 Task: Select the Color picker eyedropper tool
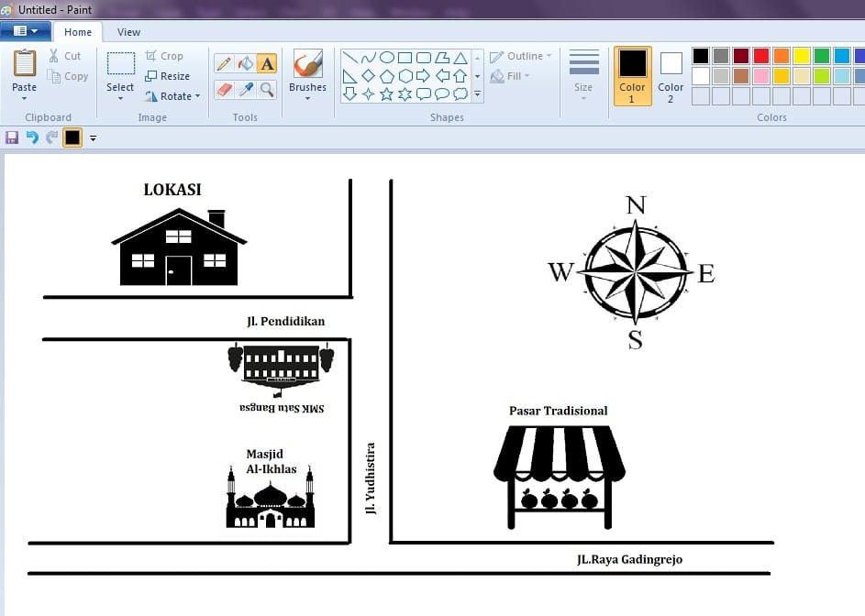point(245,89)
